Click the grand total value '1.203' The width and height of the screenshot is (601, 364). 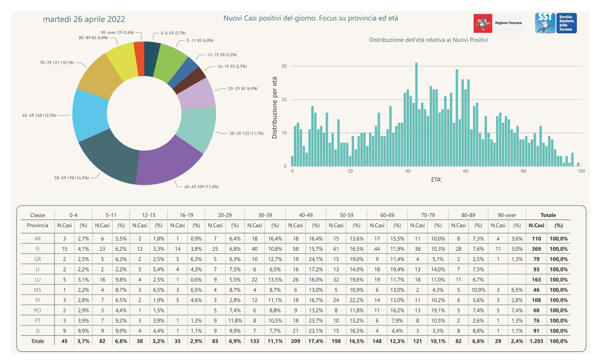tap(536, 341)
